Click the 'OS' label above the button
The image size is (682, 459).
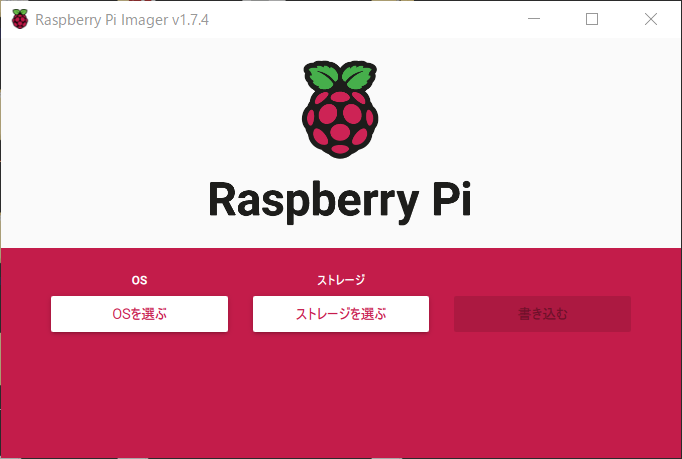tap(139, 280)
